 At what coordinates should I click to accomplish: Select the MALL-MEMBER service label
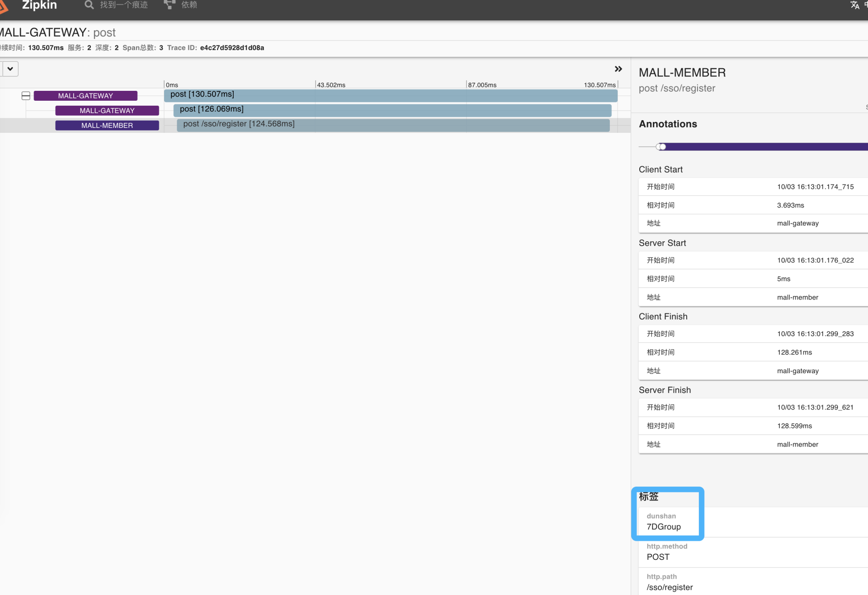coord(107,126)
